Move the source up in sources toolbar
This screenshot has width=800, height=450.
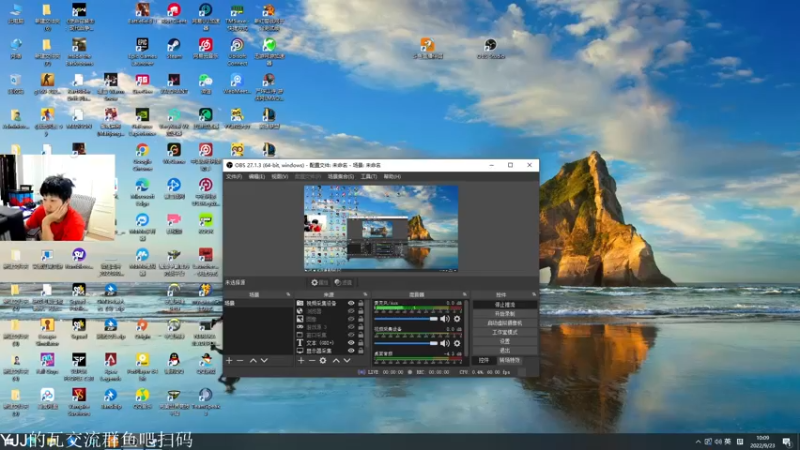click(336, 361)
